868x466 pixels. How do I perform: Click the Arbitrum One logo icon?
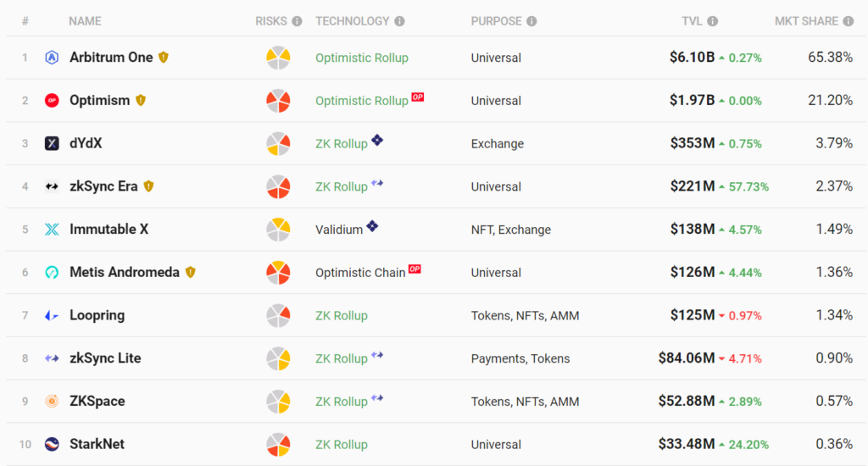[x=52, y=58]
